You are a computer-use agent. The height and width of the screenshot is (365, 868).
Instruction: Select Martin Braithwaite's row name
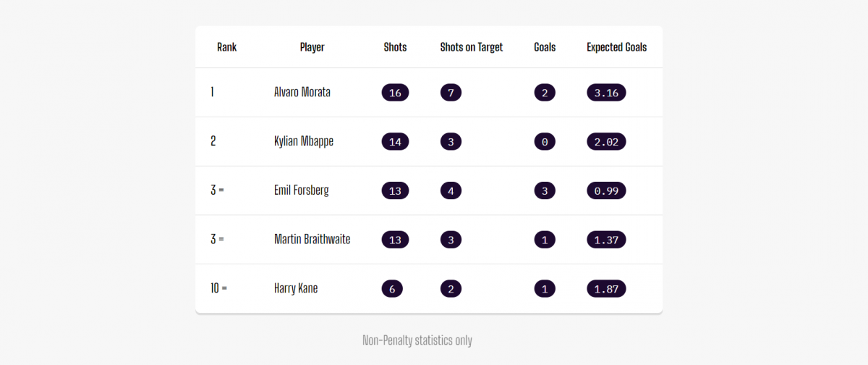(312, 239)
